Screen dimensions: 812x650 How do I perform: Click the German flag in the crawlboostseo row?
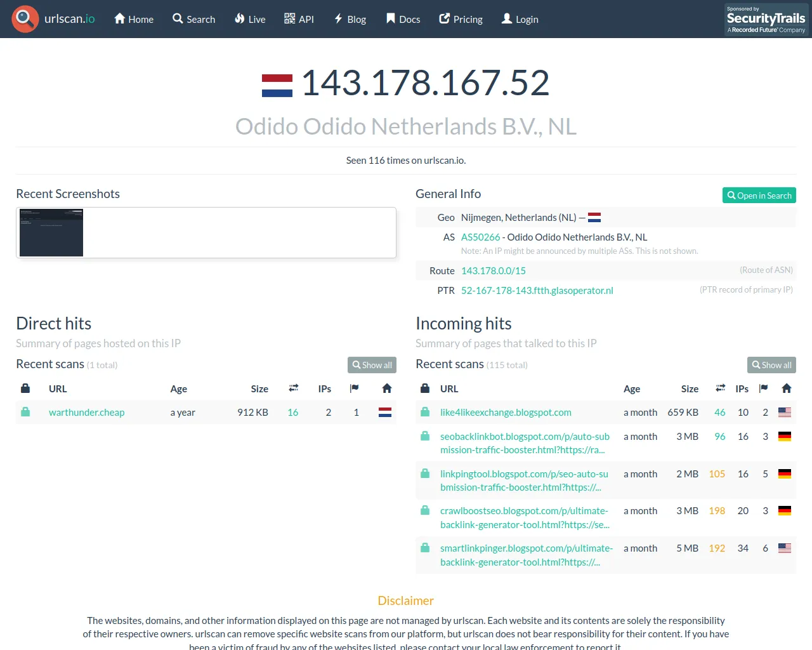click(x=785, y=510)
